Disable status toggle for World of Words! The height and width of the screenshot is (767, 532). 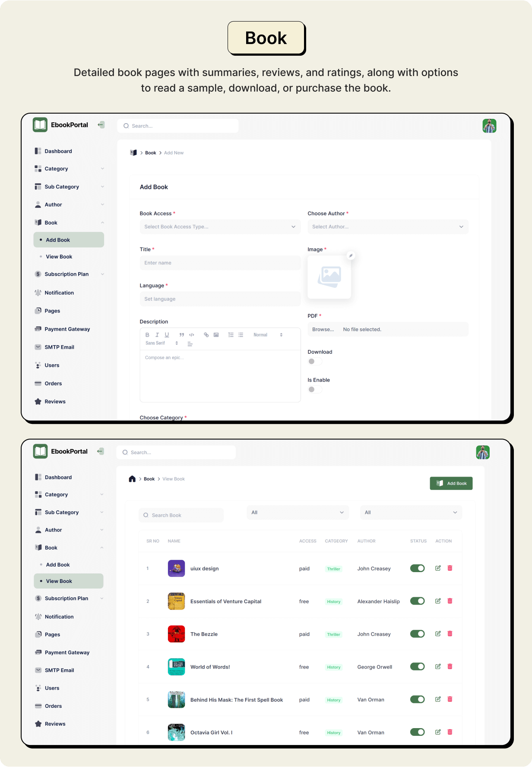417,666
